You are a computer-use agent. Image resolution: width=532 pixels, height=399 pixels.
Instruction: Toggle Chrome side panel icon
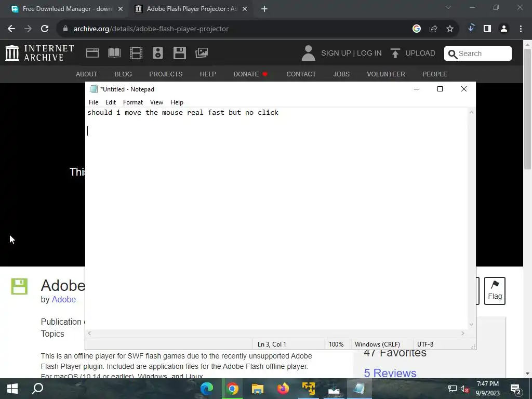487,29
